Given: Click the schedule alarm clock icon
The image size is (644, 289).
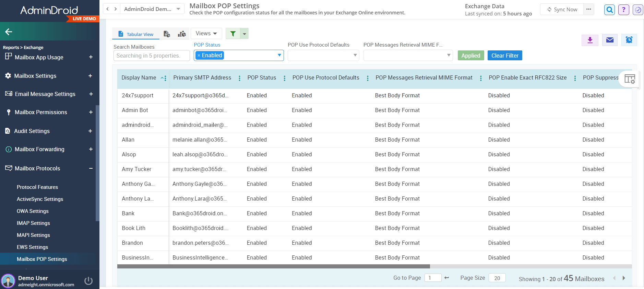Looking at the screenshot, I should 629,40.
